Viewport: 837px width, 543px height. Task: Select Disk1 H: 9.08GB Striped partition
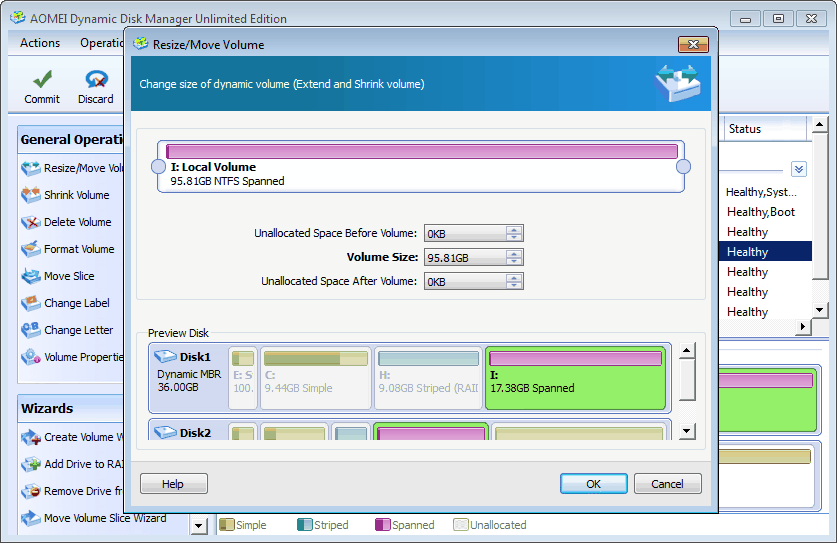point(428,378)
